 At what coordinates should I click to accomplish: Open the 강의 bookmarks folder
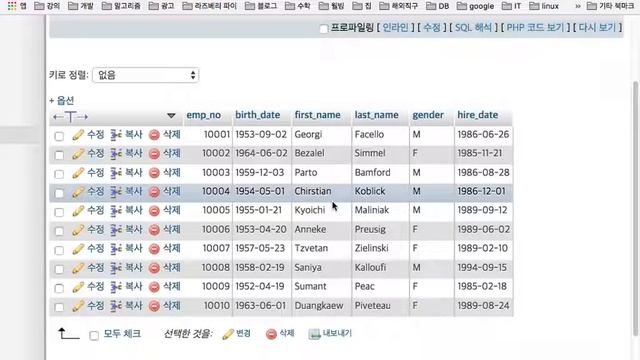click(47, 6)
